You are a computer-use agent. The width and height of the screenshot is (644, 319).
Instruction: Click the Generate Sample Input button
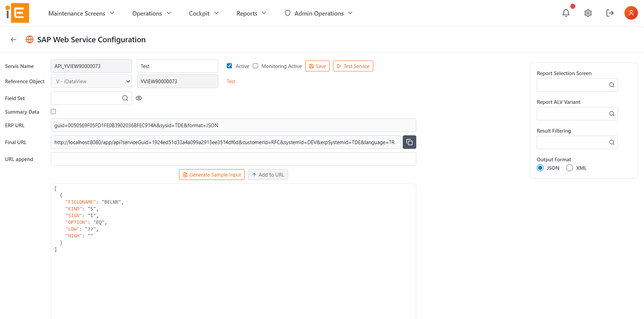[212, 175]
